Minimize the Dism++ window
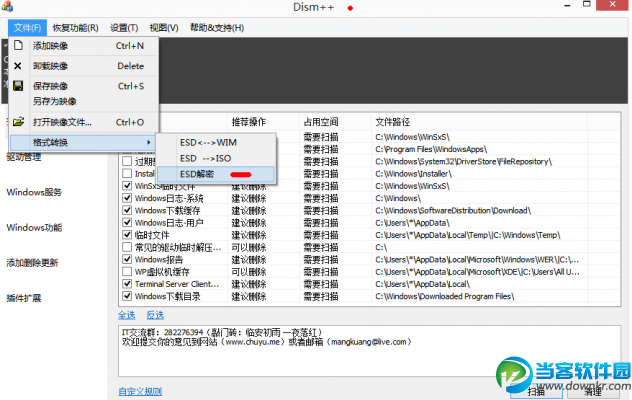632x400 pixels. coord(568,5)
